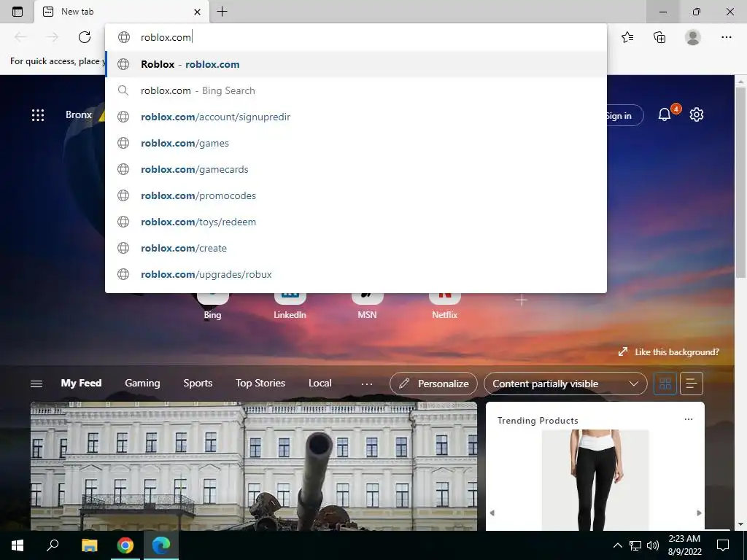Click the Sign in button

pyautogui.click(x=624, y=115)
